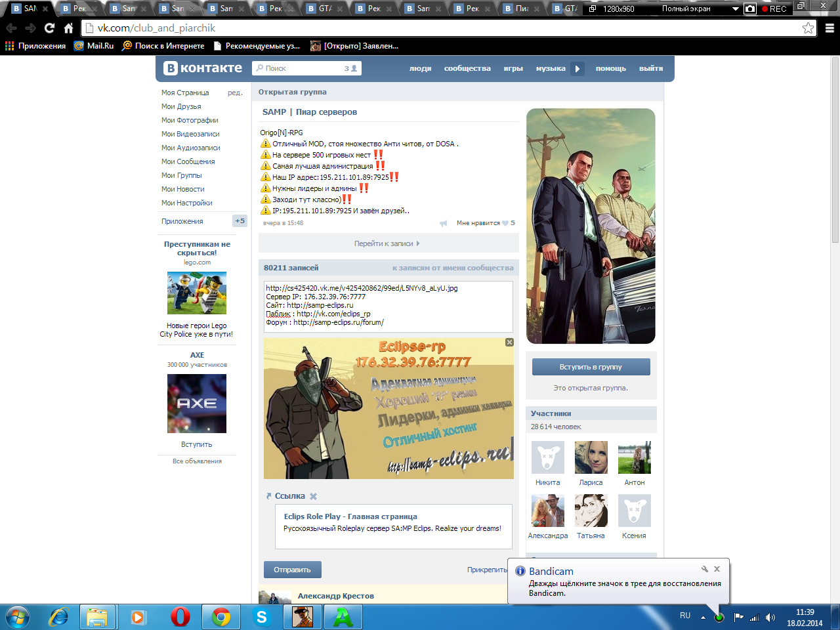The height and width of the screenshot is (630, 840).
Task: Open the Приложения apps shortcut in bookmarks bar
Action: [x=35, y=46]
